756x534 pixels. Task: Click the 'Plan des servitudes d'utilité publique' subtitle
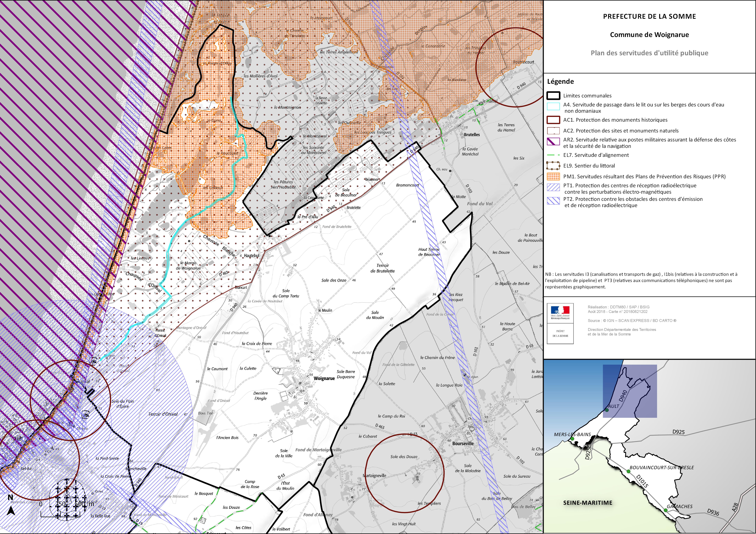(649, 53)
